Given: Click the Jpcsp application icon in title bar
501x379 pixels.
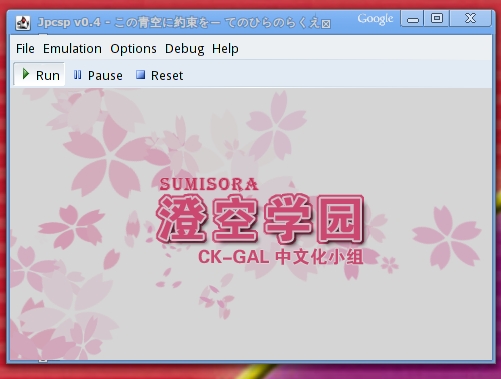Looking at the screenshot, I should [x=23, y=23].
